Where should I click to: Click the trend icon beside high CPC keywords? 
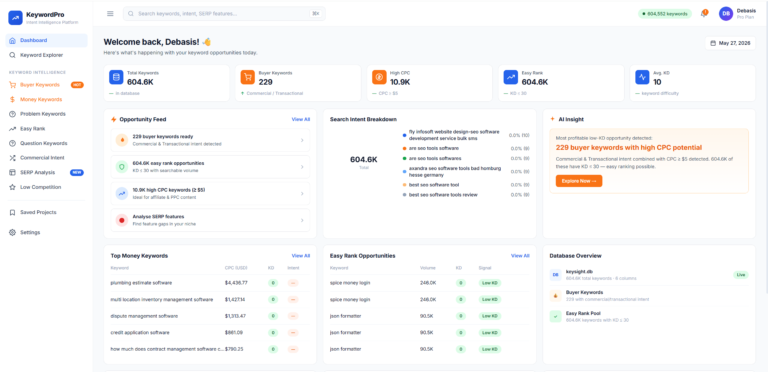coord(122,193)
